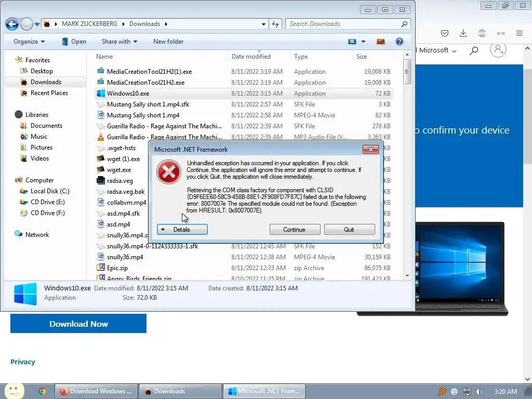Open the Privacy link on the webpage
Image resolution: width=532 pixels, height=399 pixels.
[x=23, y=362]
